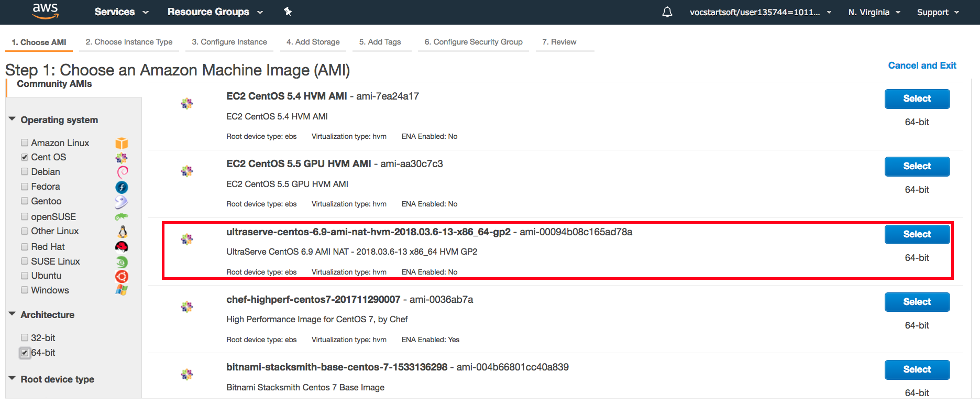The height and width of the screenshot is (404, 980).
Task: Click CentOS icon beside ultraserve-centos-6.9 AMI
Action: click(x=187, y=239)
